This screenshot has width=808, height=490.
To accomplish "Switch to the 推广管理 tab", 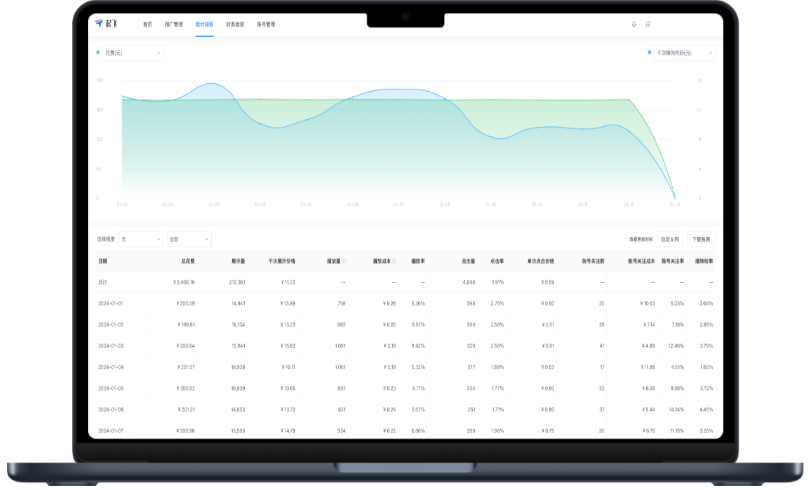I will [175, 24].
